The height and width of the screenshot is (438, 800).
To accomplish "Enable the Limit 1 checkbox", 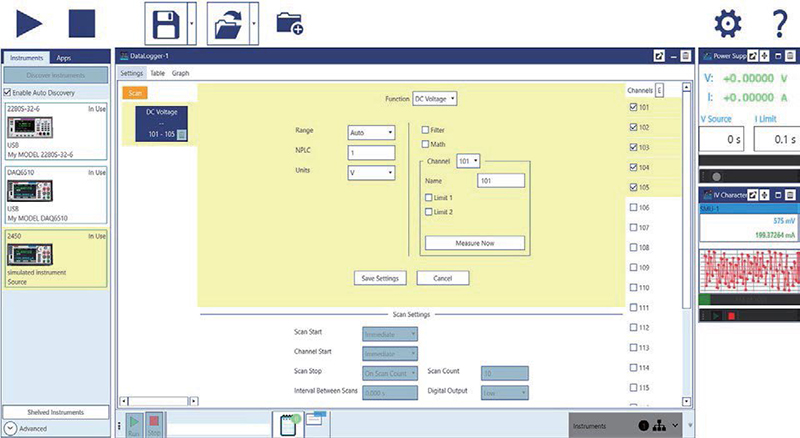I will (x=429, y=197).
